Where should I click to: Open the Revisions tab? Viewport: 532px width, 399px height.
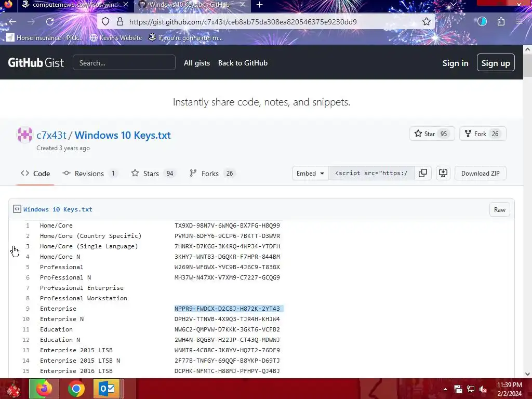(x=90, y=174)
